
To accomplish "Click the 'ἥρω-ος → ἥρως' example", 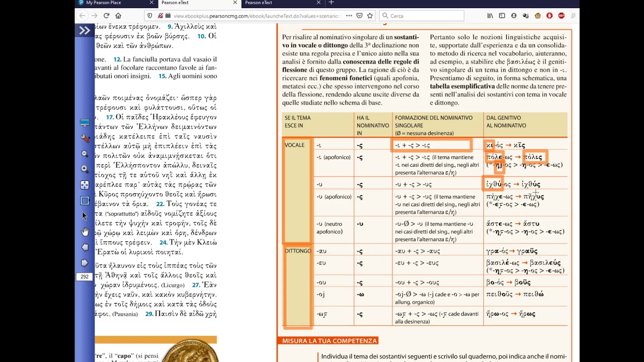I will point(511,314).
